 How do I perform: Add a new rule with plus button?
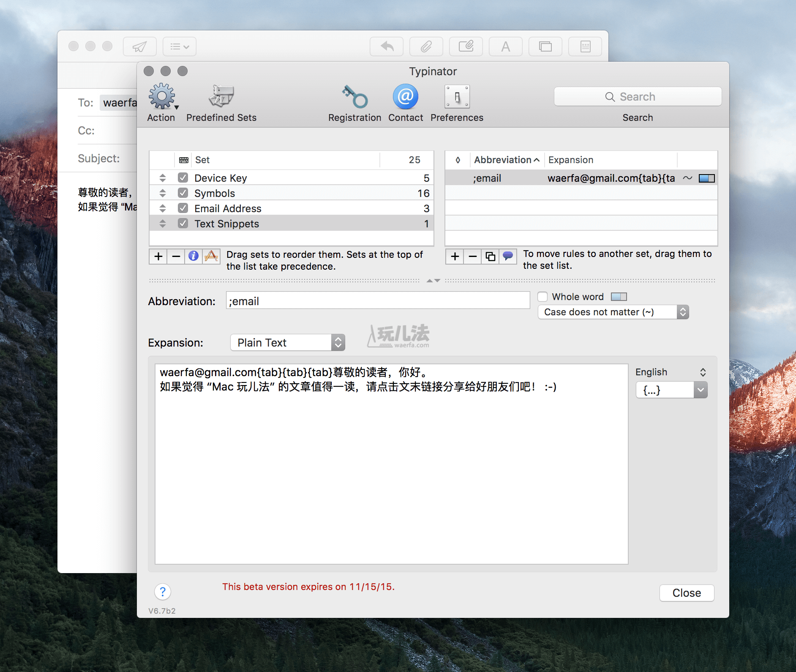click(455, 256)
